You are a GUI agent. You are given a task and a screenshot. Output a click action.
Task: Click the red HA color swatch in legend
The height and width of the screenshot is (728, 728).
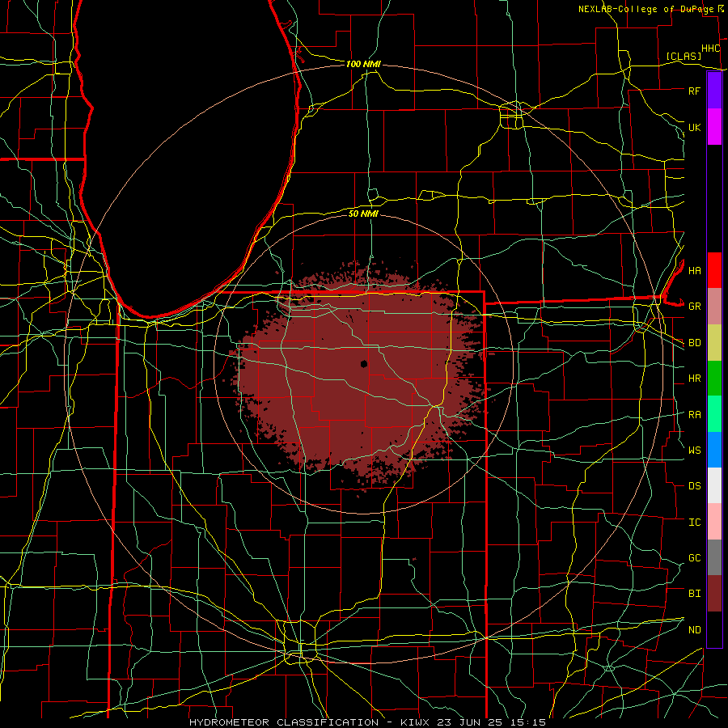tap(714, 270)
